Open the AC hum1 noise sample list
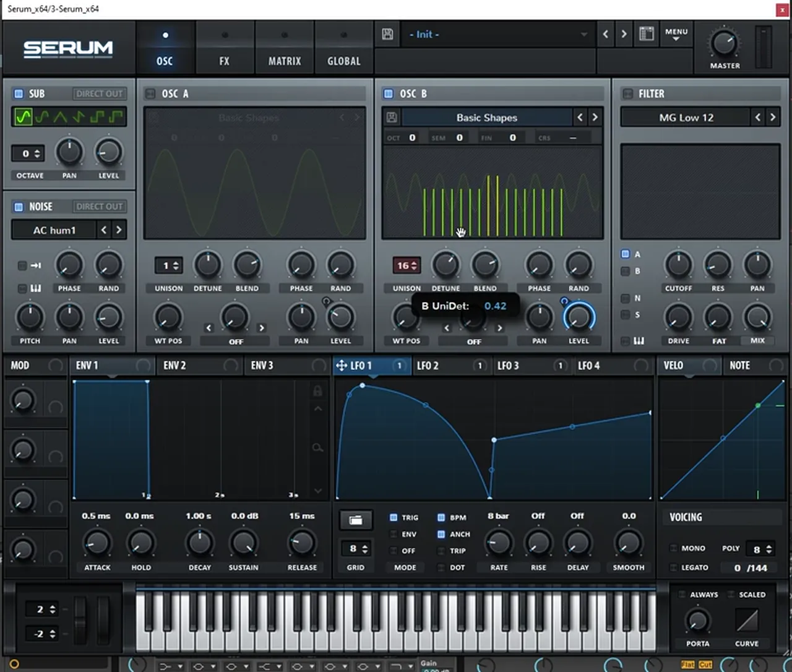 click(x=54, y=230)
